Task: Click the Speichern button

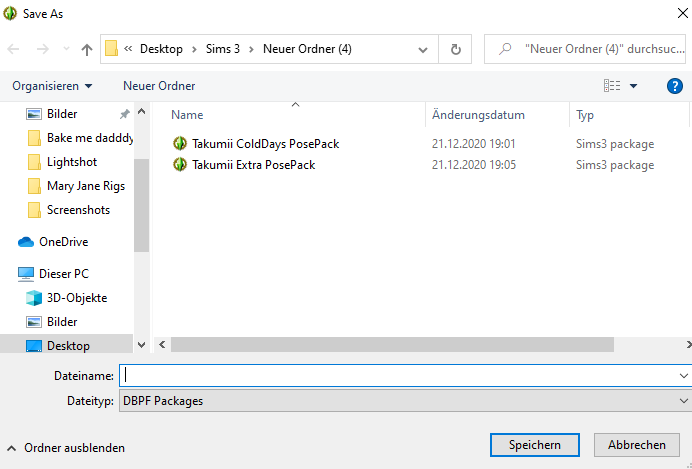Action: point(535,445)
